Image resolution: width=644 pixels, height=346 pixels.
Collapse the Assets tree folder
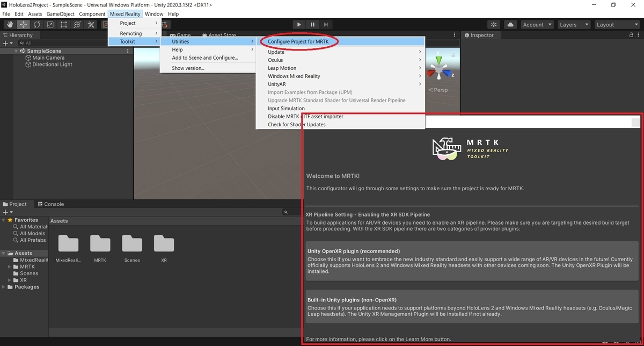[3, 253]
